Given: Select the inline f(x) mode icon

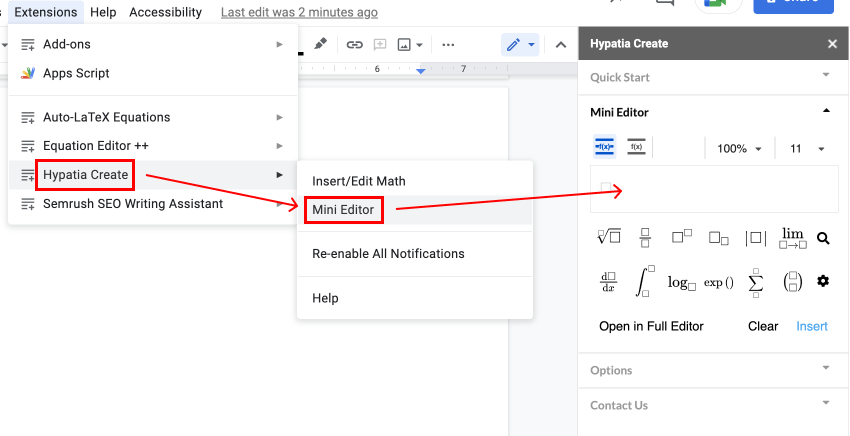Looking at the screenshot, I should pos(636,147).
